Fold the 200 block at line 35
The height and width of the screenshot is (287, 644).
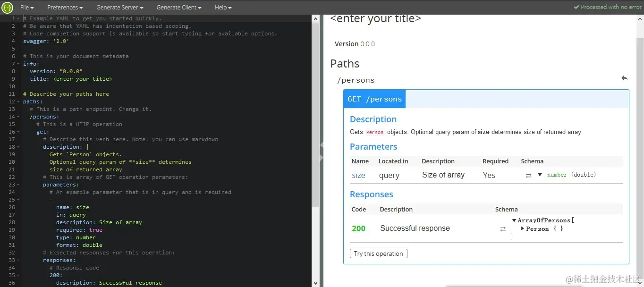pyautogui.click(x=18, y=275)
